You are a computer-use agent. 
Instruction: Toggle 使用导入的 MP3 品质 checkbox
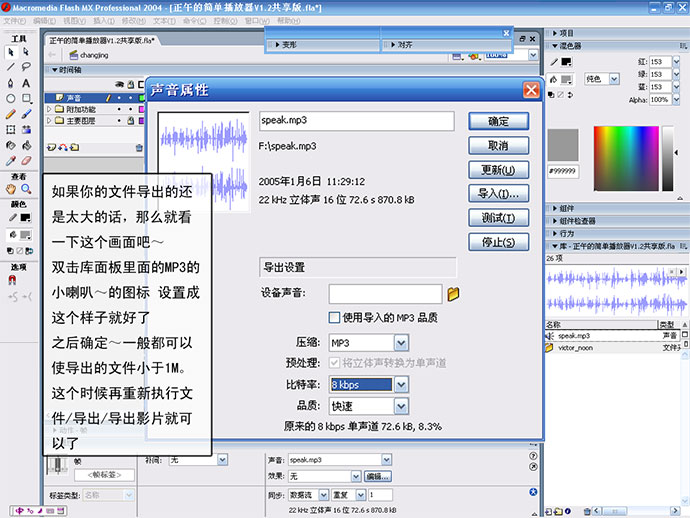(x=334, y=317)
